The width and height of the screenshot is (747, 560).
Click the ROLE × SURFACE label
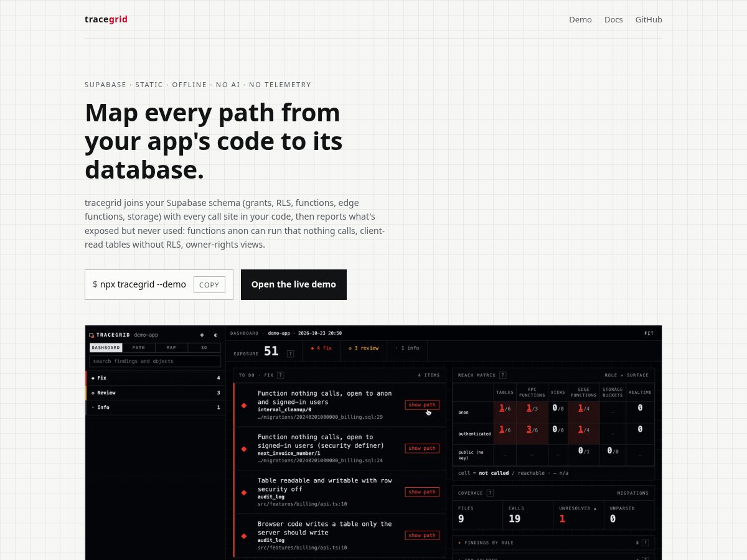[x=626, y=375]
